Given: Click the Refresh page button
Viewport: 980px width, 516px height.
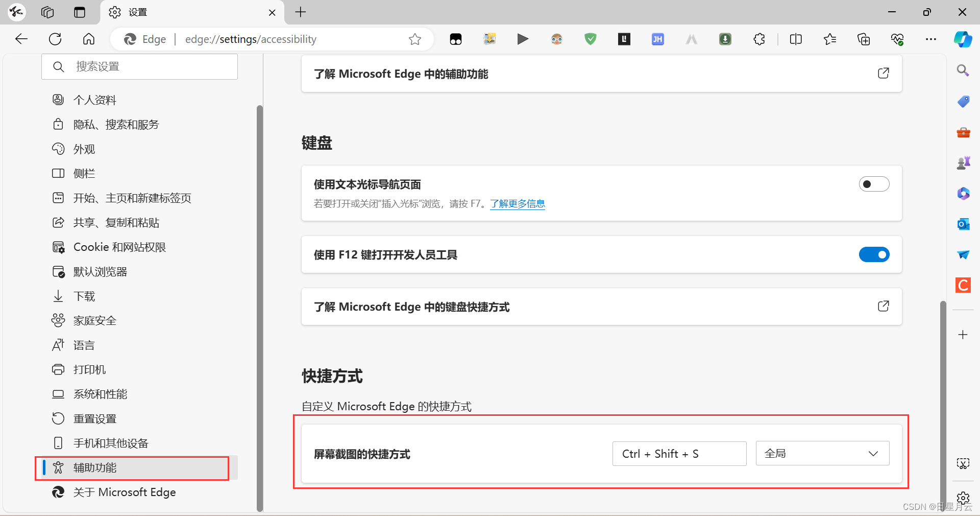Looking at the screenshot, I should click(55, 39).
